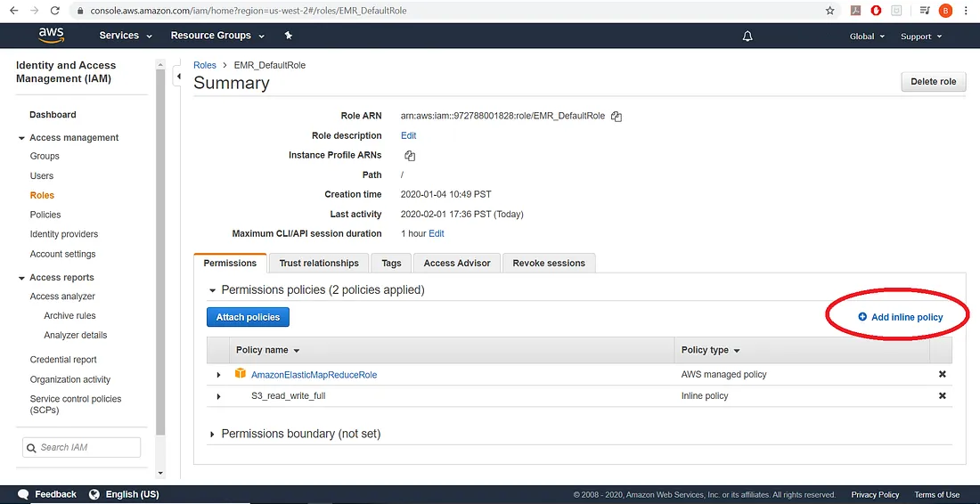The height and width of the screenshot is (504, 980).
Task: Open Analyzer details in sidebar
Action: (76, 336)
